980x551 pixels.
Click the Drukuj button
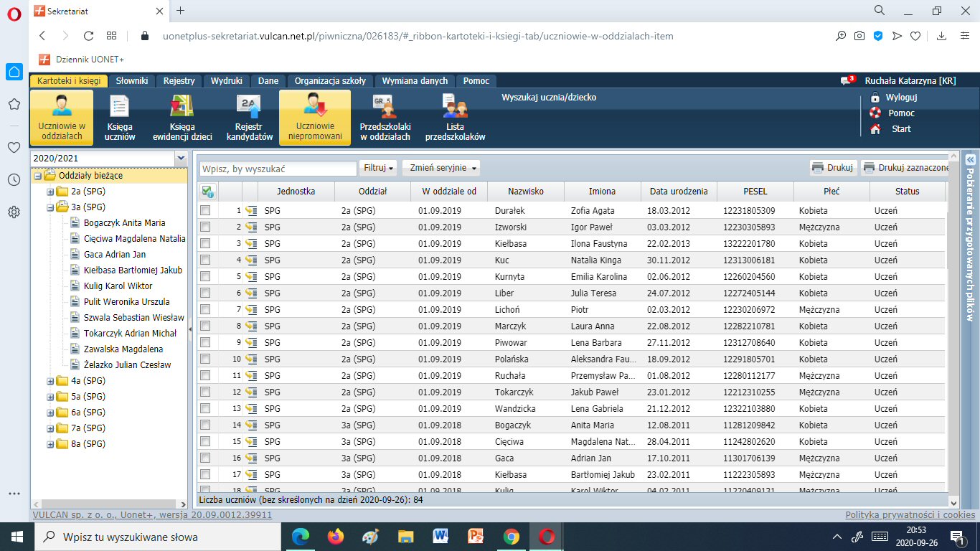832,168
